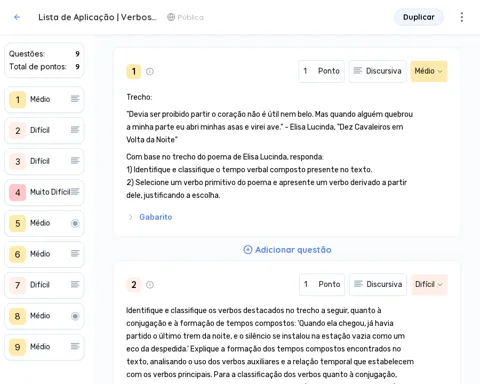The image size is (480, 384).
Task: Click the 'Total de pontos:' label
Action: 38,67
